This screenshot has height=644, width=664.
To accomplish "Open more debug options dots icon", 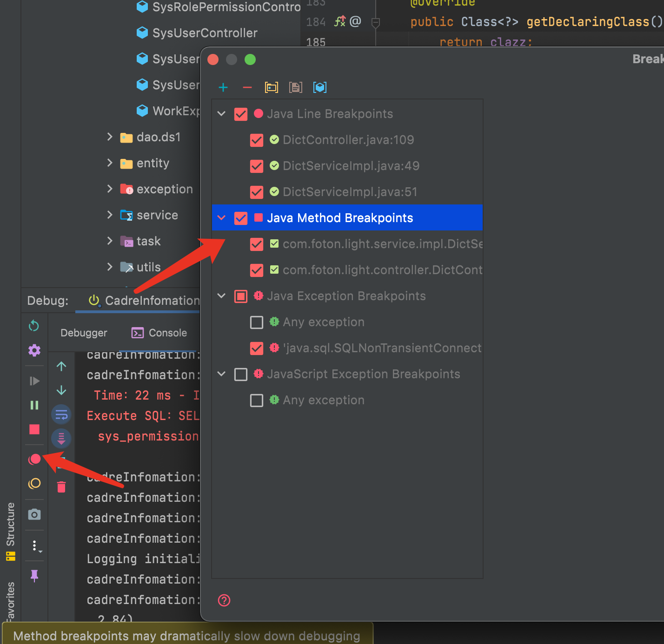I will (35, 545).
